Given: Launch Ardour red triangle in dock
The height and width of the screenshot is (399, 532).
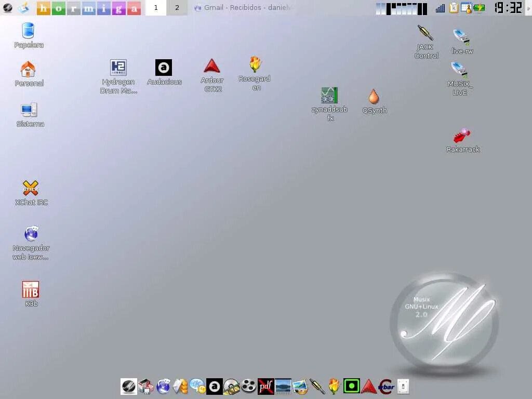Looking at the screenshot, I should (x=368, y=387).
